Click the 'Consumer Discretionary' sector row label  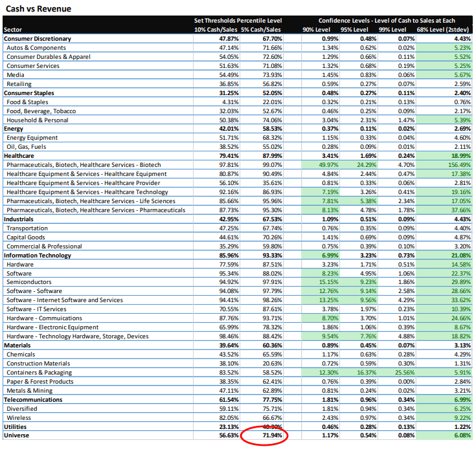tap(38, 39)
